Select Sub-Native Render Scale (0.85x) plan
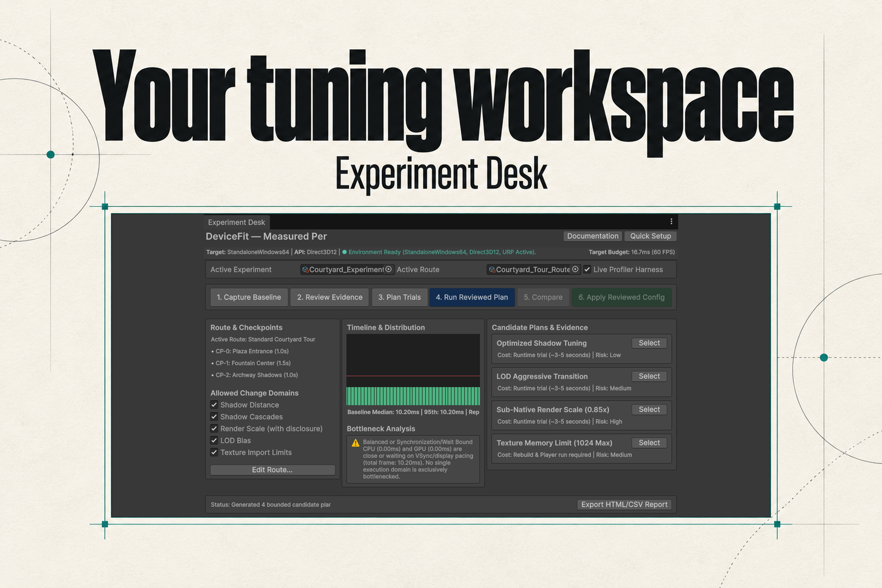 (x=649, y=409)
